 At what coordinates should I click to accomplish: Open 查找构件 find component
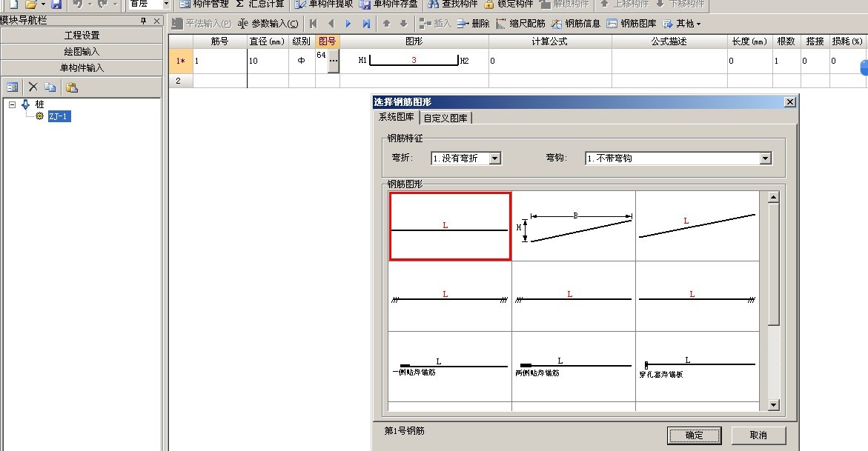tap(453, 4)
